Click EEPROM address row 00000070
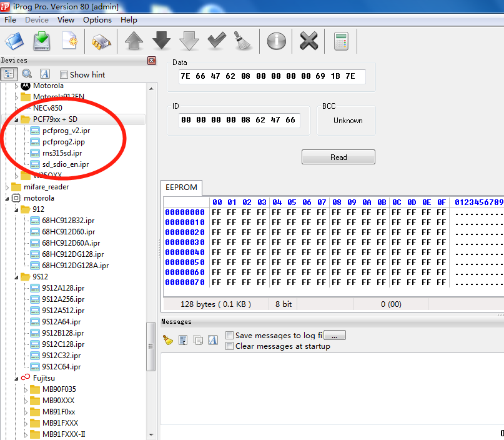This screenshot has height=440, width=504. (x=185, y=282)
